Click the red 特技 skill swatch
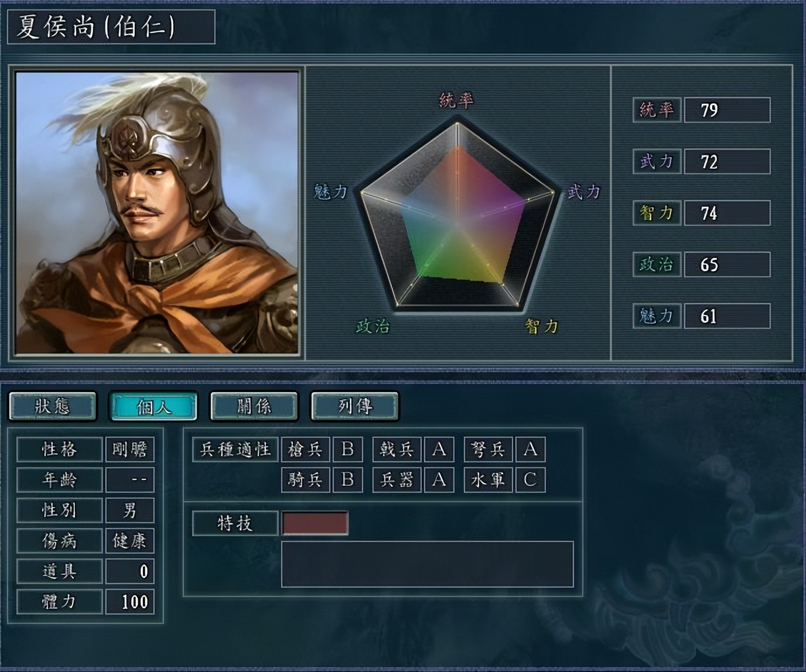 tap(315, 523)
